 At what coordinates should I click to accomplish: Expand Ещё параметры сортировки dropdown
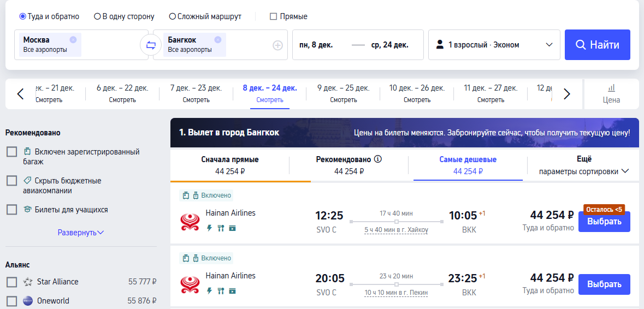pos(583,165)
